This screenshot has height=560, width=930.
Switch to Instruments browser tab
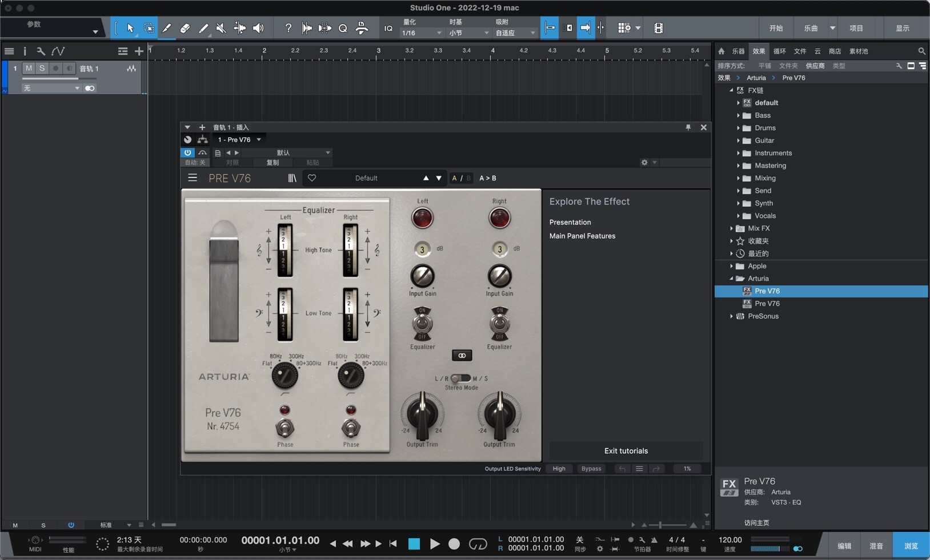738,51
